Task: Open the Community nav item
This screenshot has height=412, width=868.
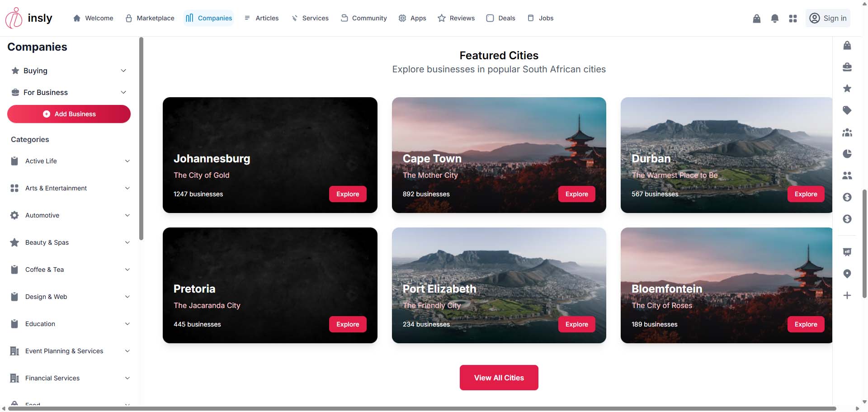Action: 364,18
